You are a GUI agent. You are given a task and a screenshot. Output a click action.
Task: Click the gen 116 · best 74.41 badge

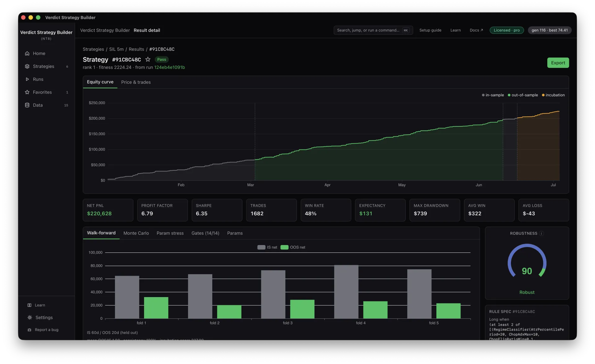pyautogui.click(x=550, y=30)
